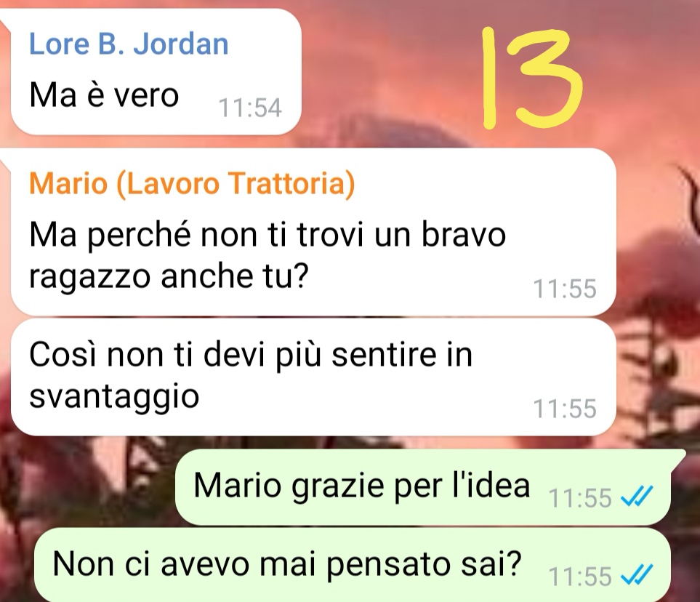Select the "Ma perché non ti trovi" message
Screen dimensions: 700x602
pos(313,232)
